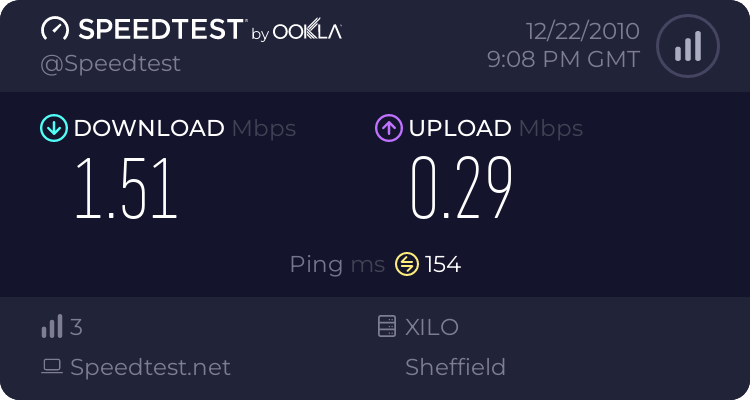Click the yellow ping icon

(406, 264)
